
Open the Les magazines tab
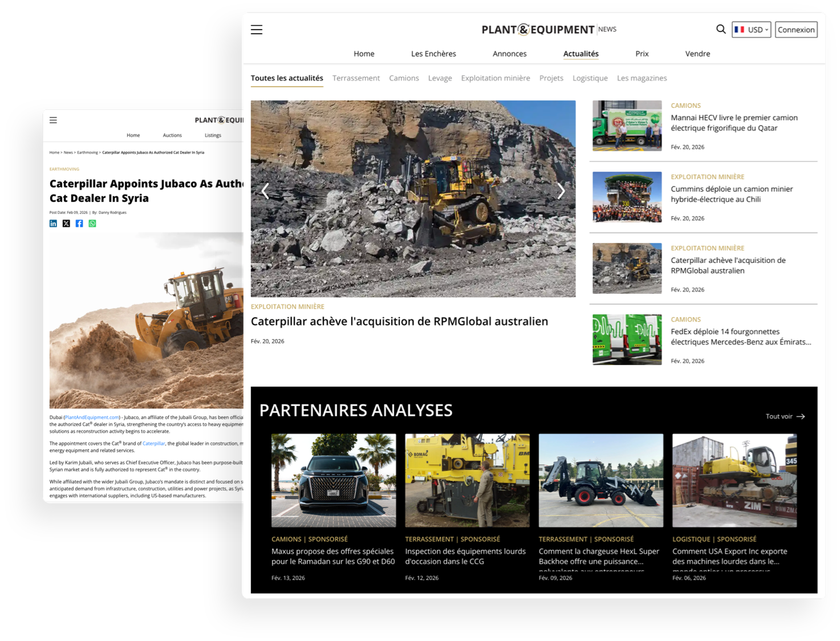[x=642, y=78]
